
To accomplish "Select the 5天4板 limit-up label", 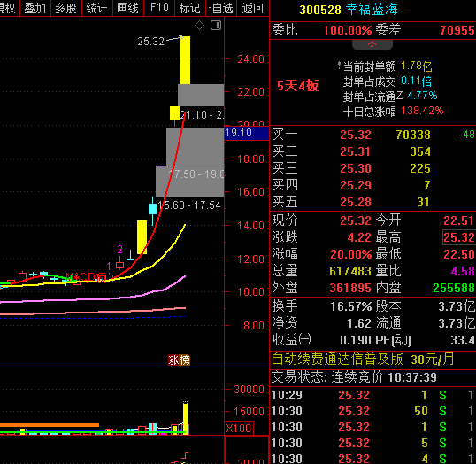I will tap(298, 86).
